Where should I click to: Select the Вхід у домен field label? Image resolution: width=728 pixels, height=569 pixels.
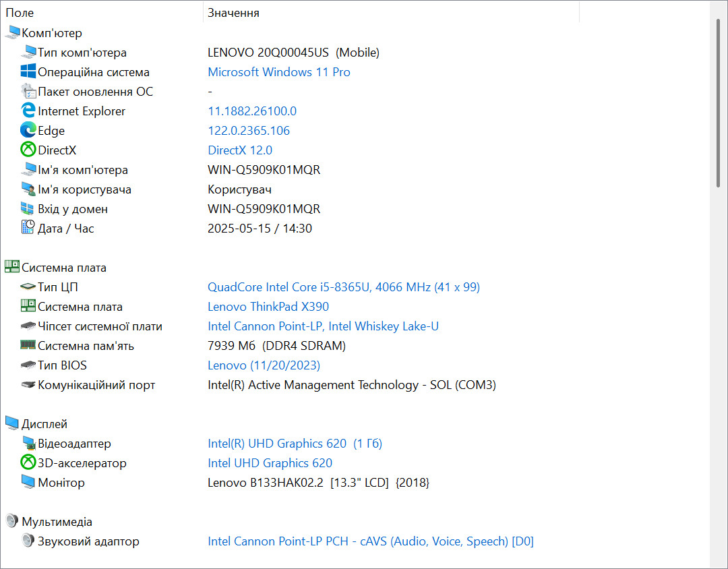73,209
